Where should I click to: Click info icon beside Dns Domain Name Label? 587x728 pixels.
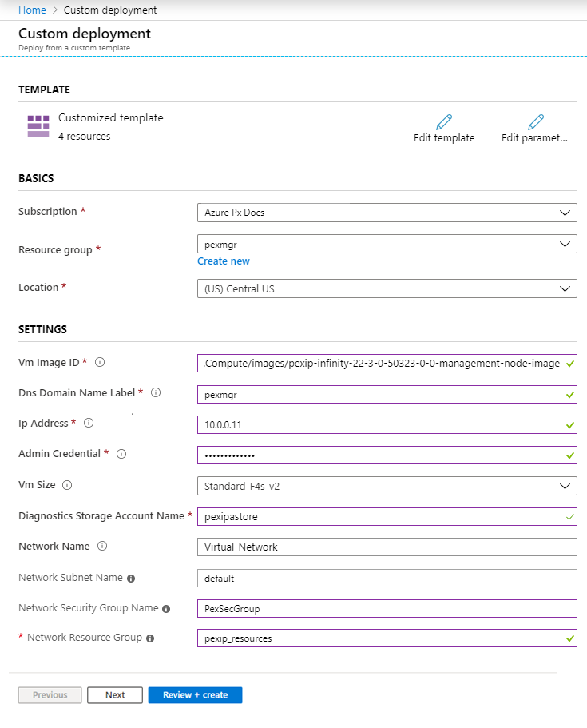click(156, 393)
